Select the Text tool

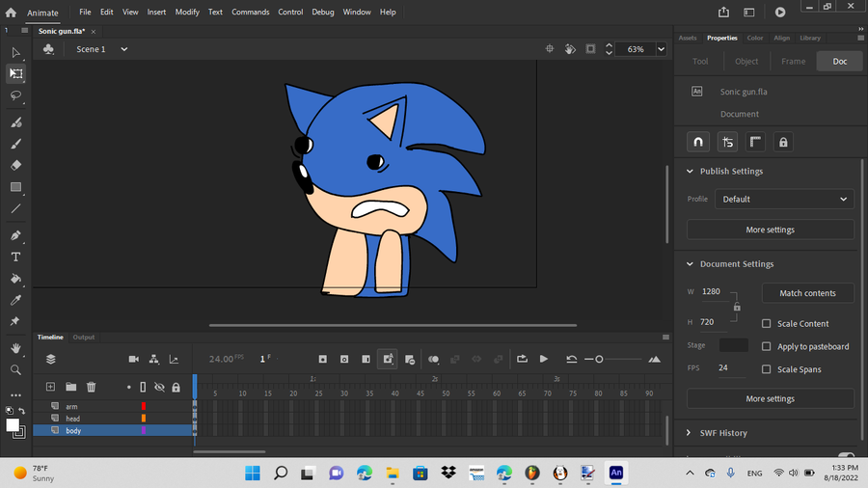[16, 258]
